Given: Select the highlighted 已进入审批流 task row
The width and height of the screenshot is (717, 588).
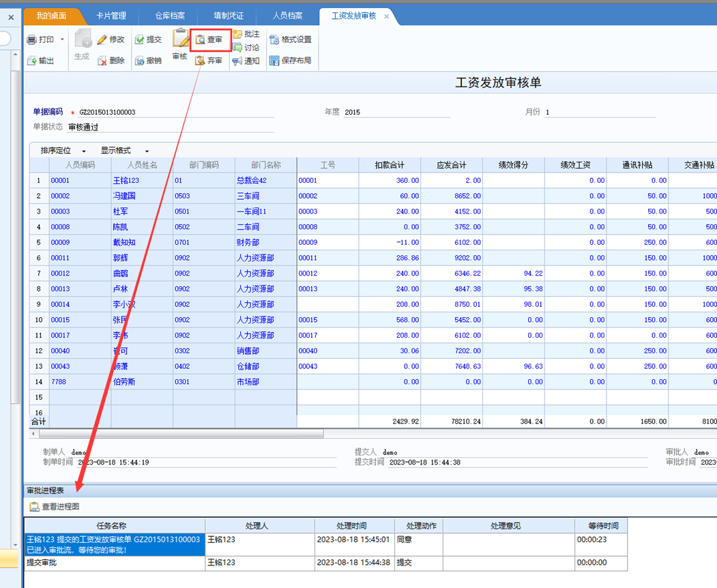Looking at the screenshot, I should coord(115,544).
